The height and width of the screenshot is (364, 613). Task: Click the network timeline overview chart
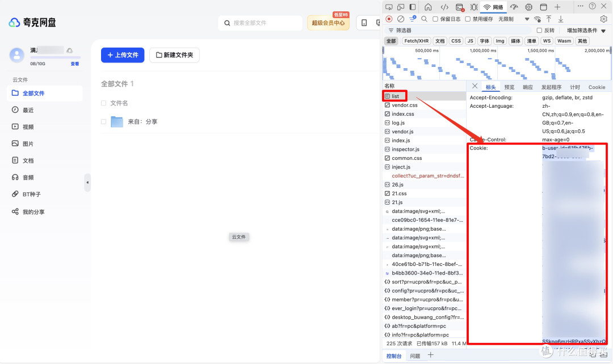[x=497, y=64]
